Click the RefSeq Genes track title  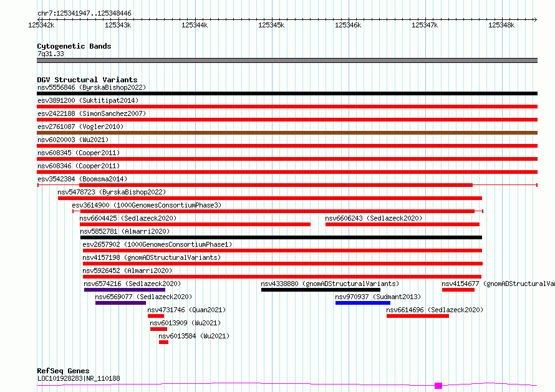[x=63, y=371]
